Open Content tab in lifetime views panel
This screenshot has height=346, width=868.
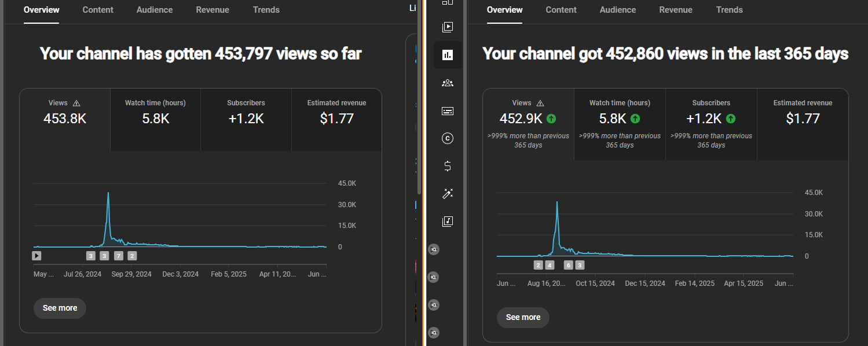point(98,10)
